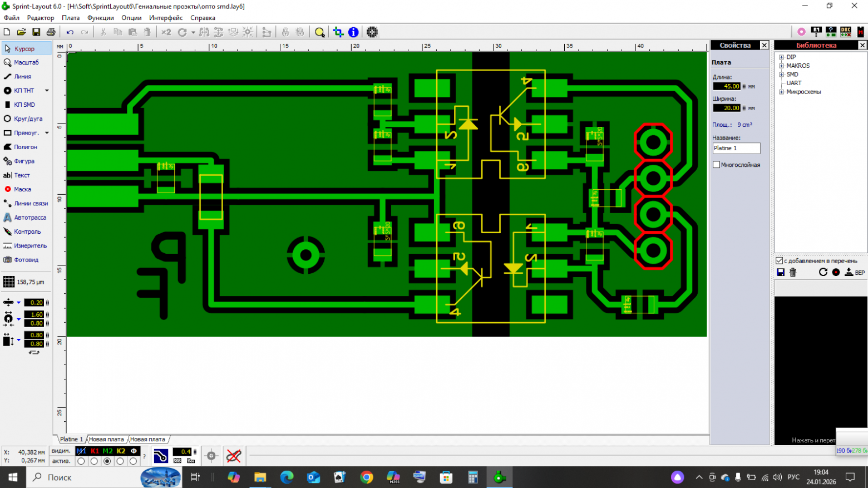Select the Контроль test tool
Viewport: 868px width, 488px height.
pos(27,231)
